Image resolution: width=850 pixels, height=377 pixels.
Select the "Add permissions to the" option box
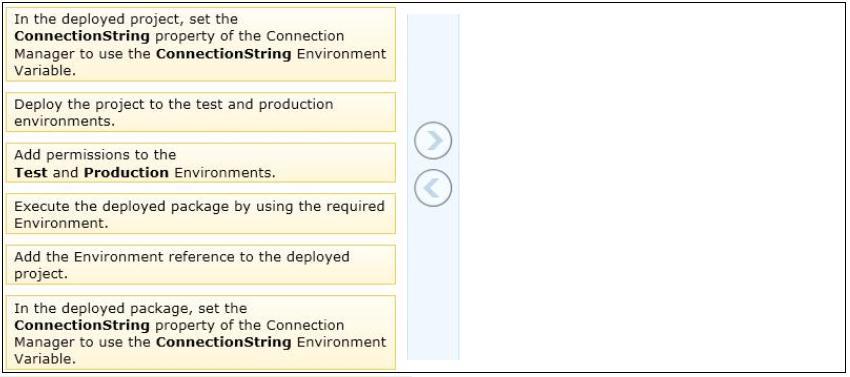(201, 163)
